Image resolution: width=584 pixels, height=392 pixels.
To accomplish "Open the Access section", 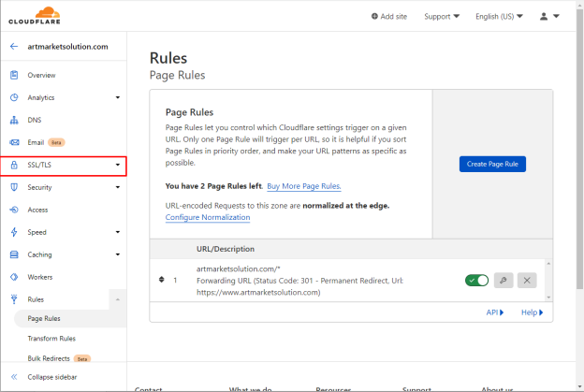I will (37, 210).
